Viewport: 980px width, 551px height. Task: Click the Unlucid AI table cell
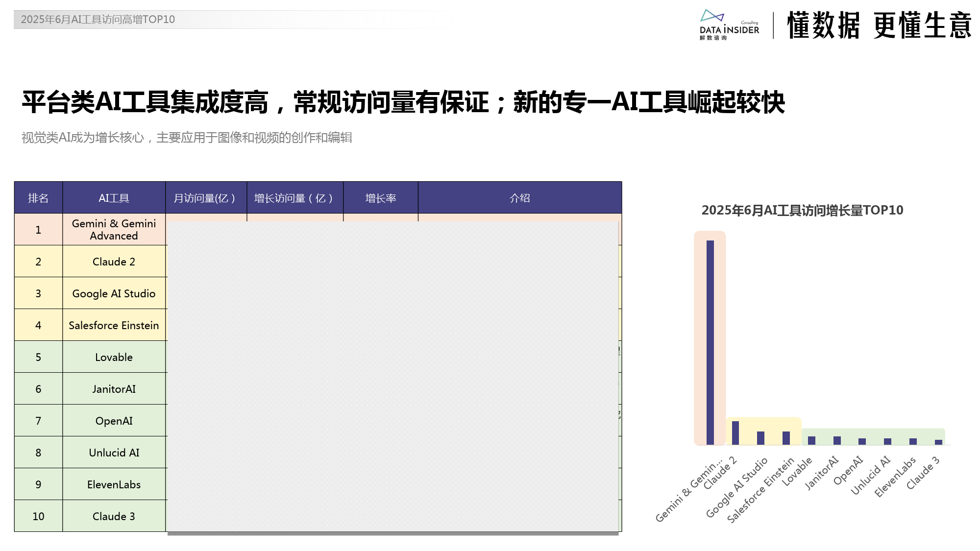pyautogui.click(x=114, y=453)
